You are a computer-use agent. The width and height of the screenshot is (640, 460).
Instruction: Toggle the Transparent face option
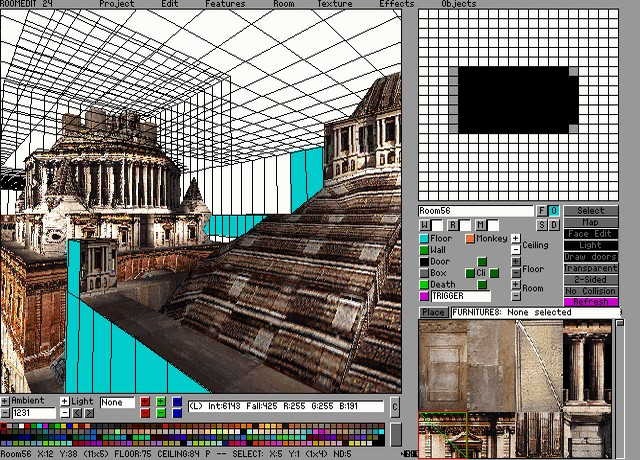591,268
